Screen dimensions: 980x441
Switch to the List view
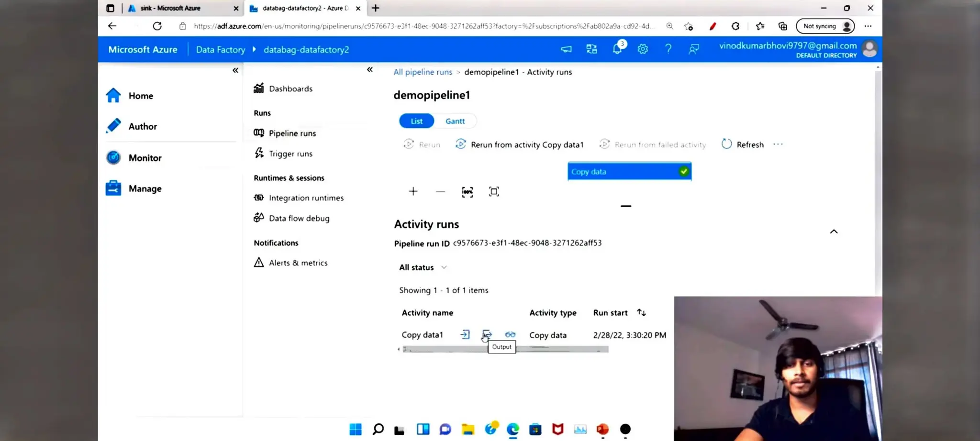click(416, 121)
